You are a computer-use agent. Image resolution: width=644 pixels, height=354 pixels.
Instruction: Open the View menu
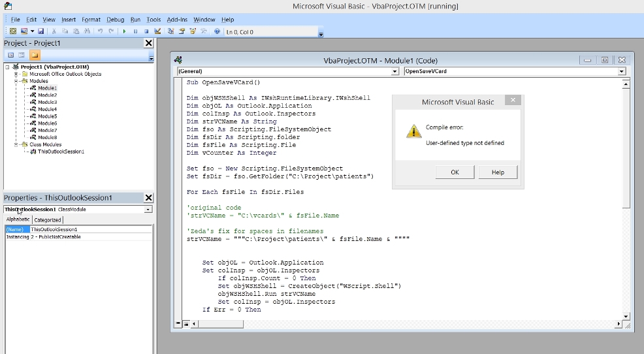point(49,20)
